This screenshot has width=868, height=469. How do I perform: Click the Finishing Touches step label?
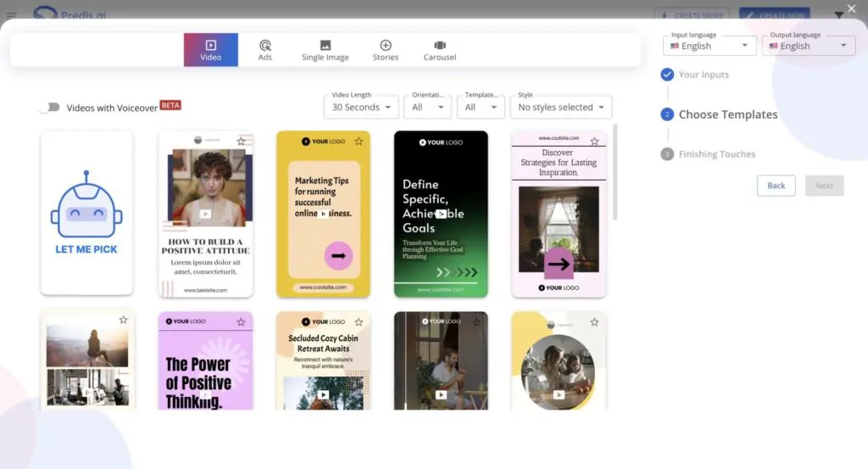717,154
